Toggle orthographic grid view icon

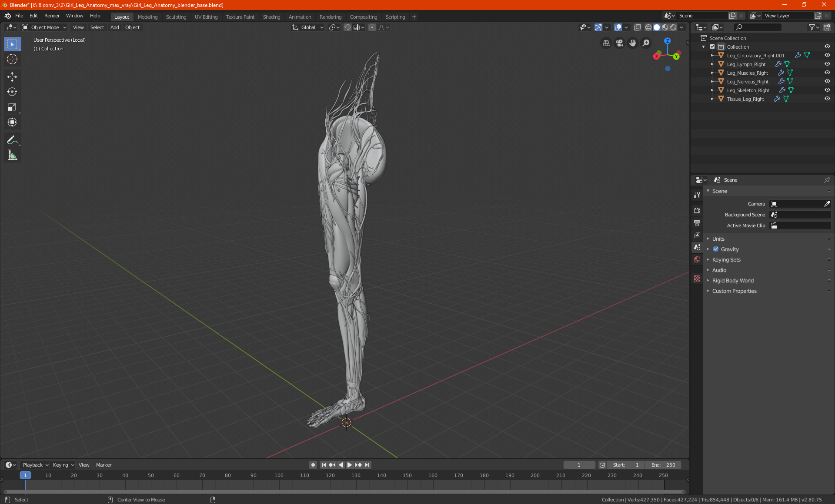(x=606, y=43)
